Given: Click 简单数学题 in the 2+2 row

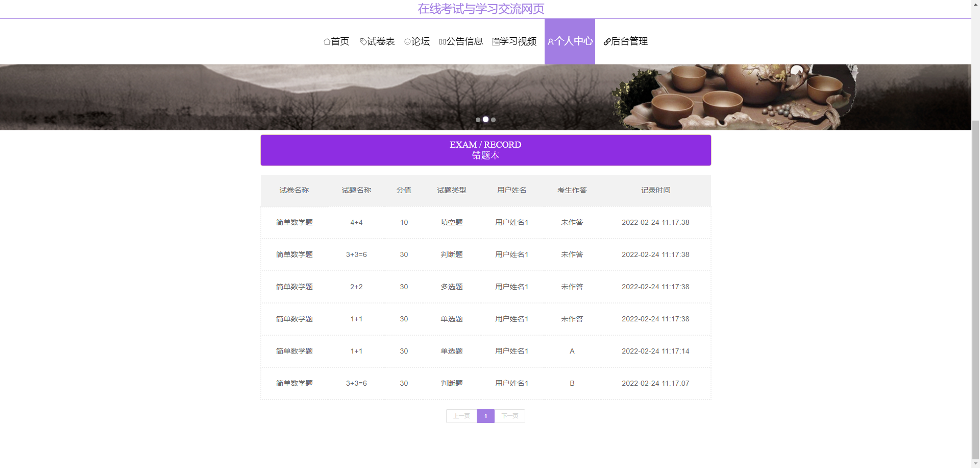Looking at the screenshot, I should click(294, 287).
